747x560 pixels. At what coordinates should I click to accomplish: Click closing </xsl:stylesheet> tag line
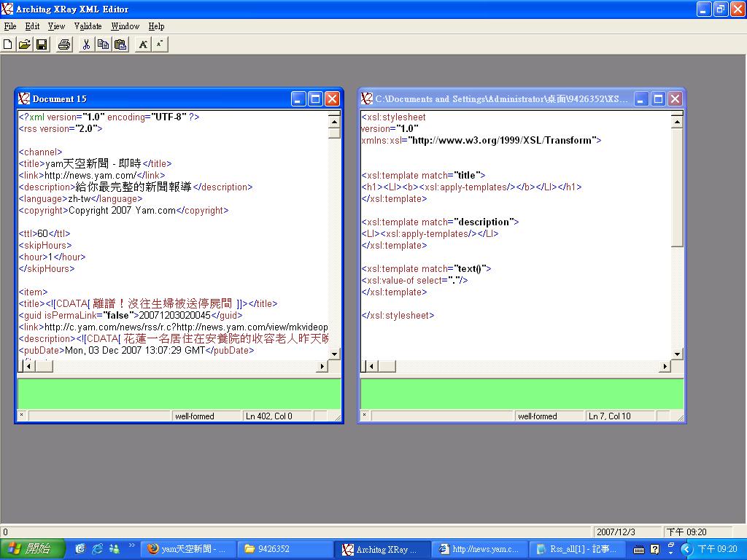(398, 315)
